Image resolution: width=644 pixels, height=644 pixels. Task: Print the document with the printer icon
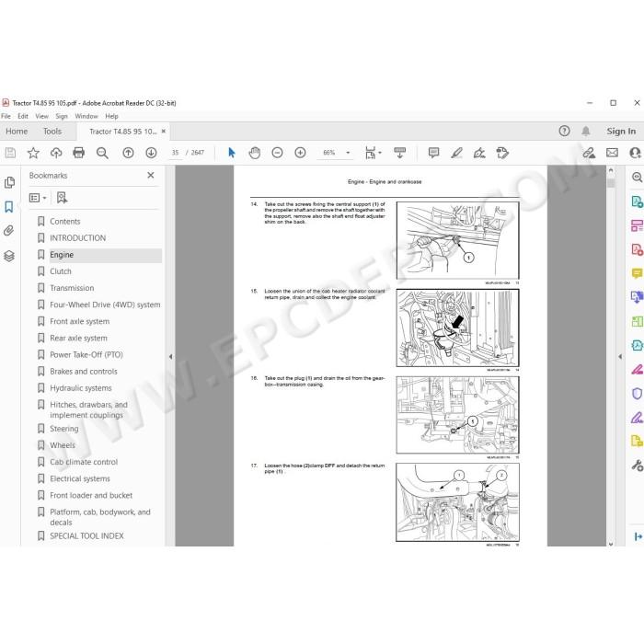[x=78, y=153]
